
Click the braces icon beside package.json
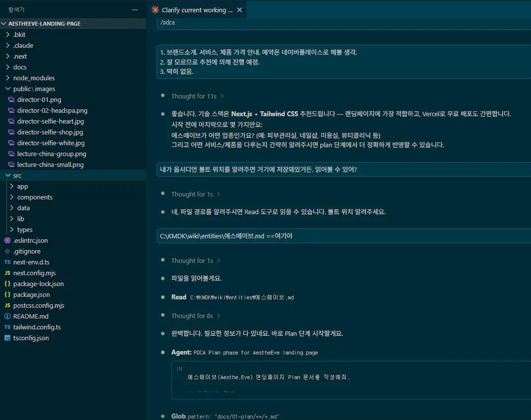pyautogui.click(x=7, y=294)
